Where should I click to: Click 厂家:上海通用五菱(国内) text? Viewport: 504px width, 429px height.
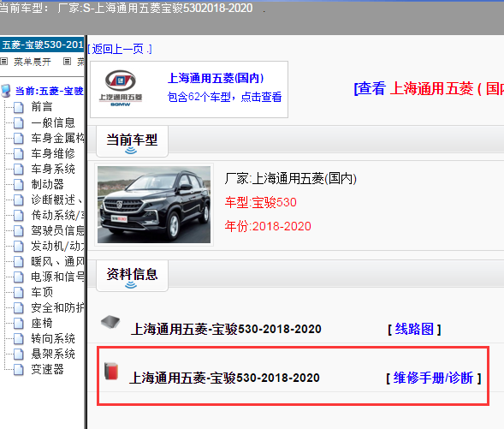tap(291, 178)
